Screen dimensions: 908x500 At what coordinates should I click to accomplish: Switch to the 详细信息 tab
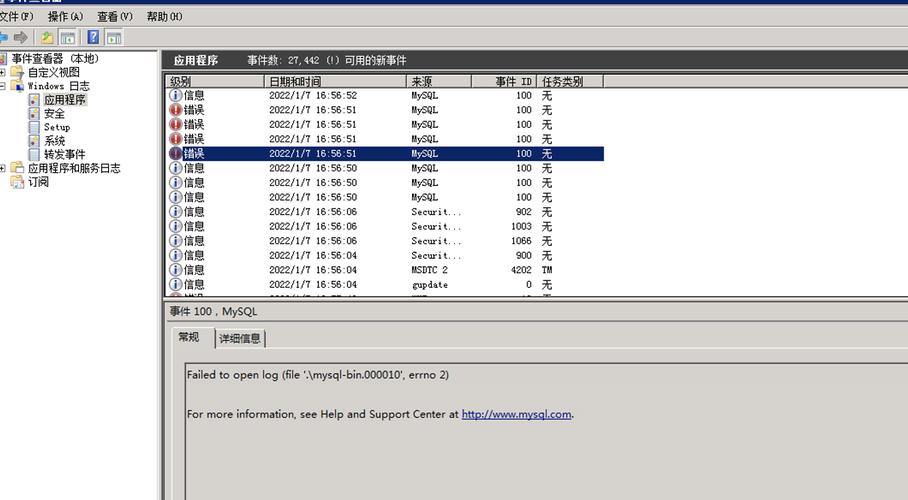[x=240, y=338]
